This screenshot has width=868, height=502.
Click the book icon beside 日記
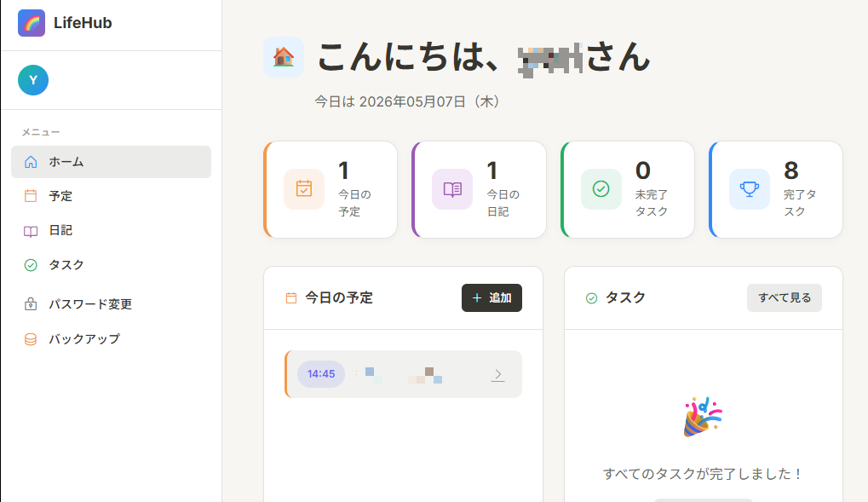pos(31,231)
